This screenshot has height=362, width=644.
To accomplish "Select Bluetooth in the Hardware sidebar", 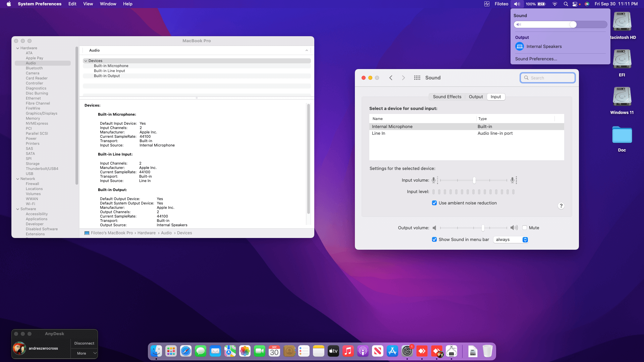I will click(34, 68).
